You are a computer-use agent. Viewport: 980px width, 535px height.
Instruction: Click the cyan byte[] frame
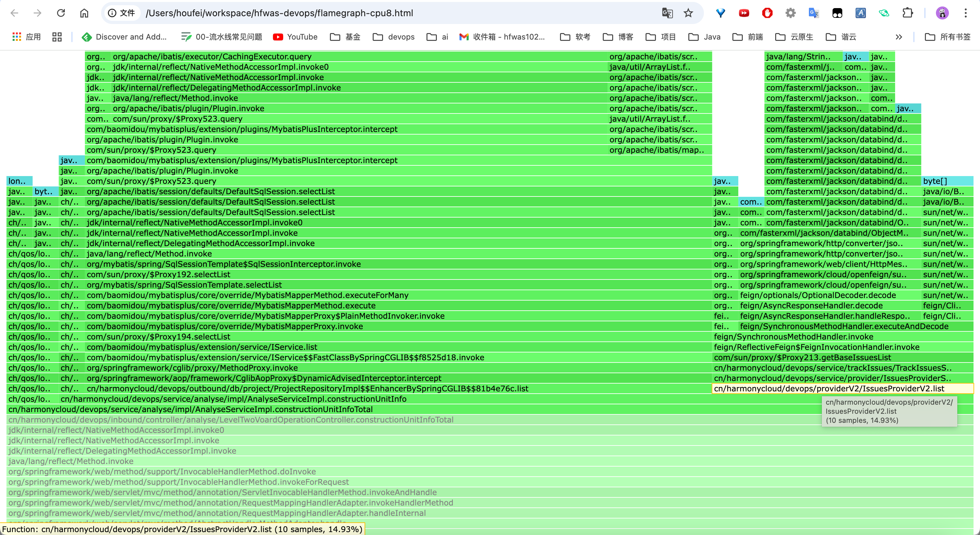947,181
